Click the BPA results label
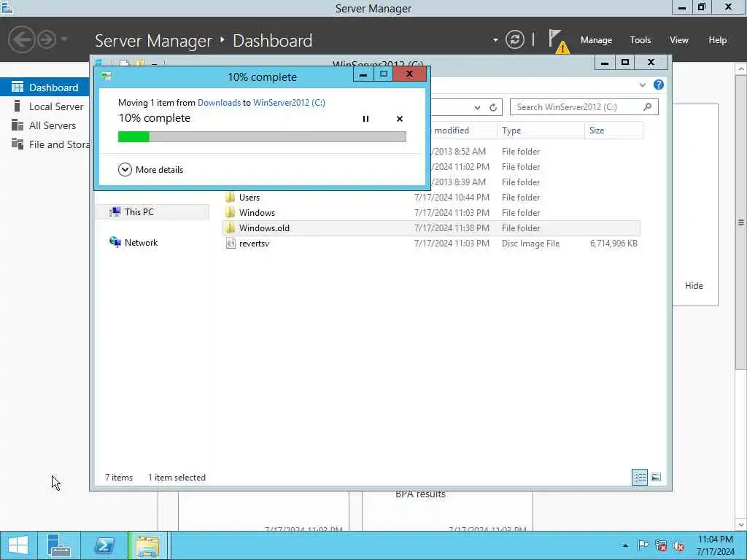Viewport: 747px width, 560px height. point(420,494)
